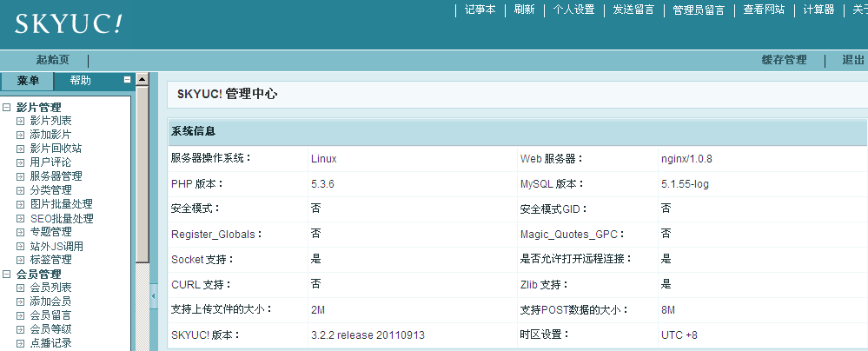The height and width of the screenshot is (351, 868).
Task: Click the arrow icon beside 会员留言
Action: click(21, 316)
